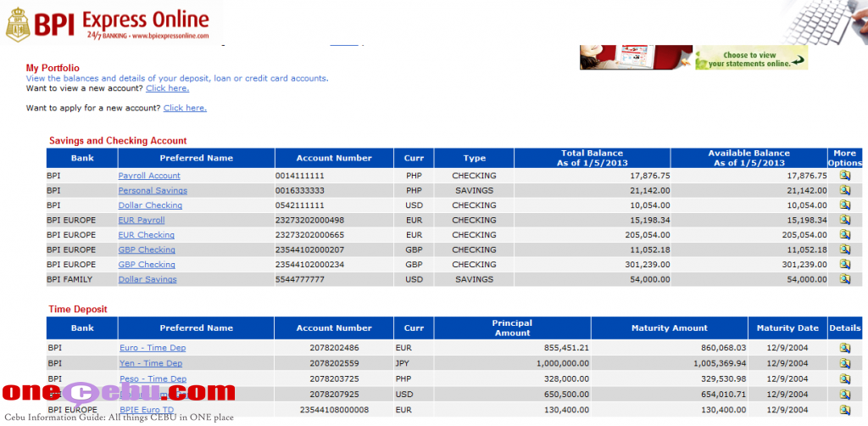Select total balance 17,876.75
The height and width of the screenshot is (426, 868).
tap(650, 176)
